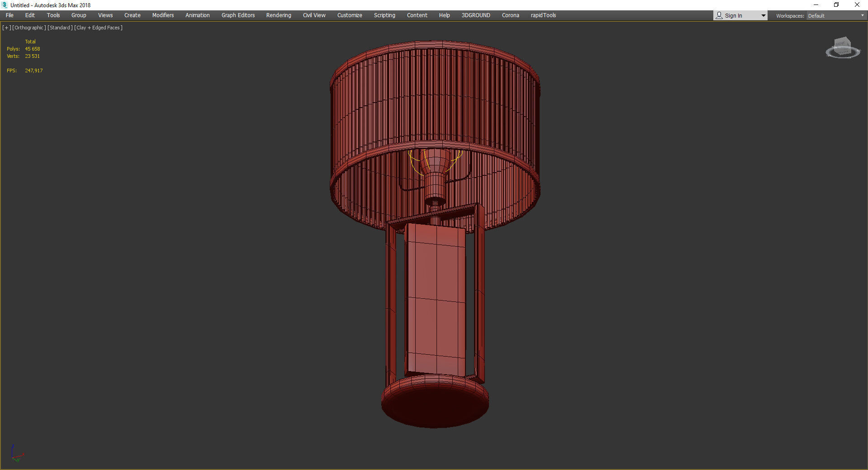Open the Create menu
Screen dimensions: 868x470
tap(133, 15)
